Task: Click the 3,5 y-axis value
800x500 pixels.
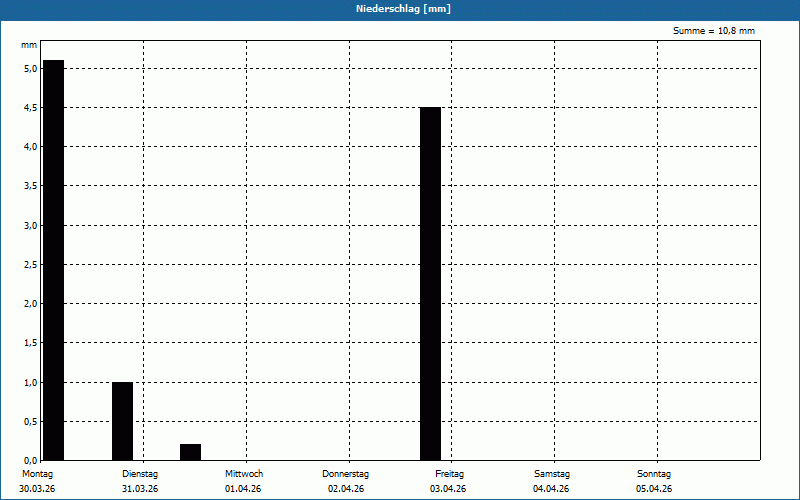Action: [31, 186]
